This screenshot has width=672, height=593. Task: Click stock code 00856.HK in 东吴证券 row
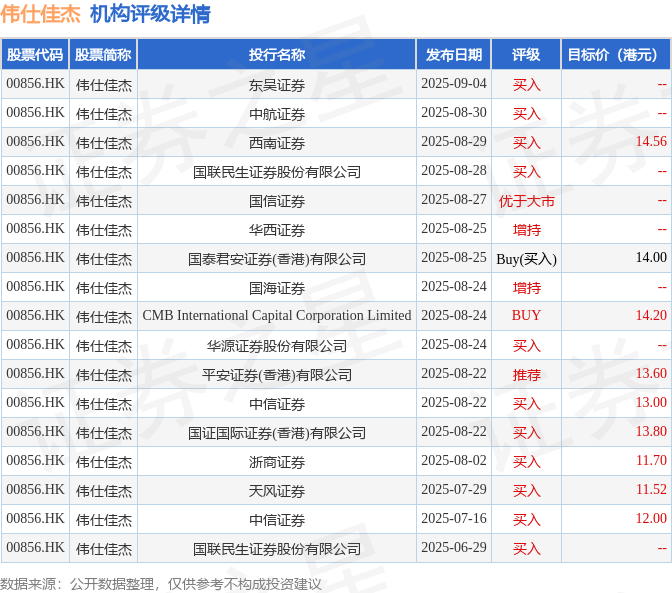coord(35,83)
